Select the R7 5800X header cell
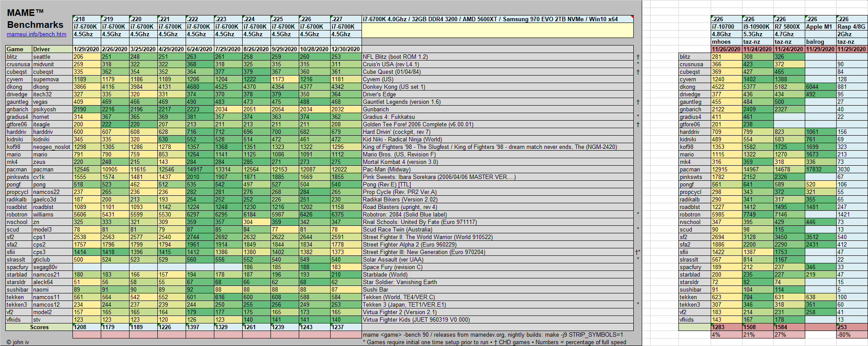The width and height of the screenshot is (868, 346). pyautogui.click(x=789, y=27)
